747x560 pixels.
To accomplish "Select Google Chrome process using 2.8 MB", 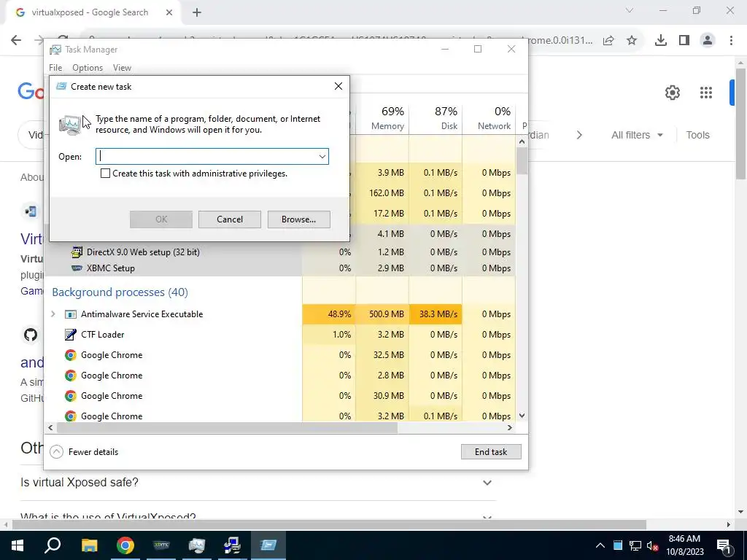I will 112,376.
